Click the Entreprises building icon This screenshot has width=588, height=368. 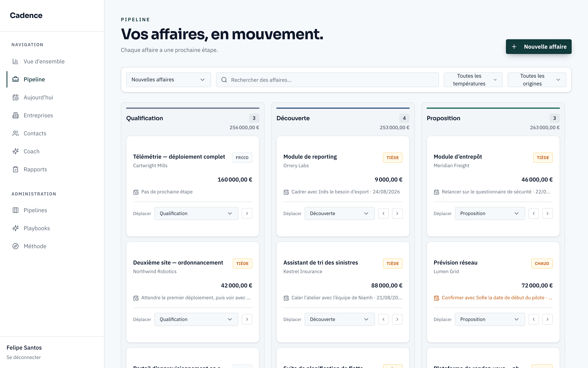click(16, 115)
